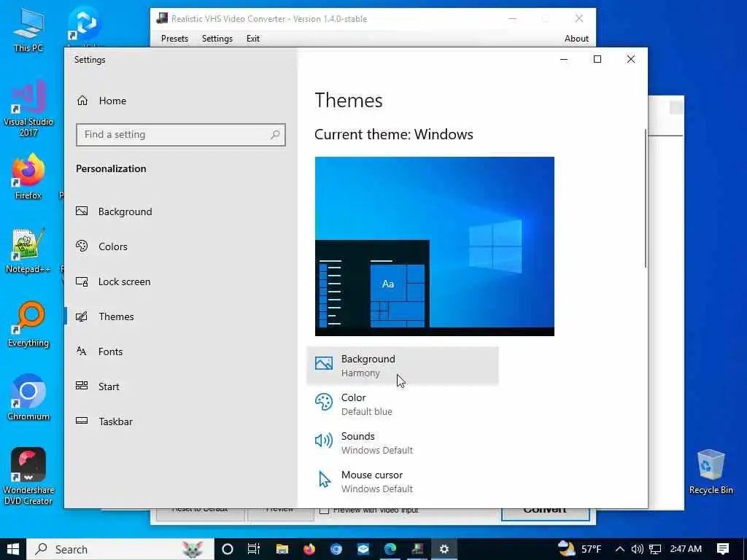Open Colors personalization page
Screen dimensions: 747x560
pos(101,246)
